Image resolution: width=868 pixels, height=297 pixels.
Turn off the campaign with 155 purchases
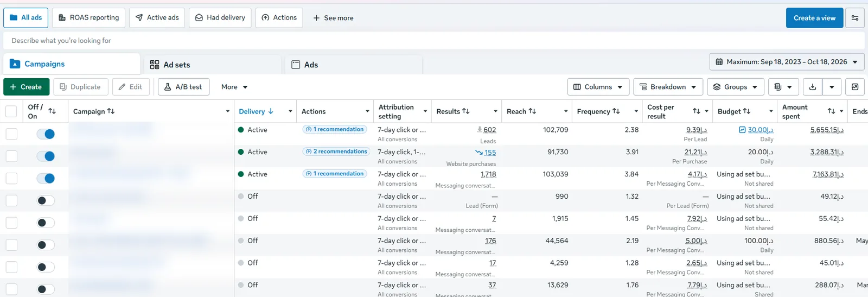pos(46,156)
